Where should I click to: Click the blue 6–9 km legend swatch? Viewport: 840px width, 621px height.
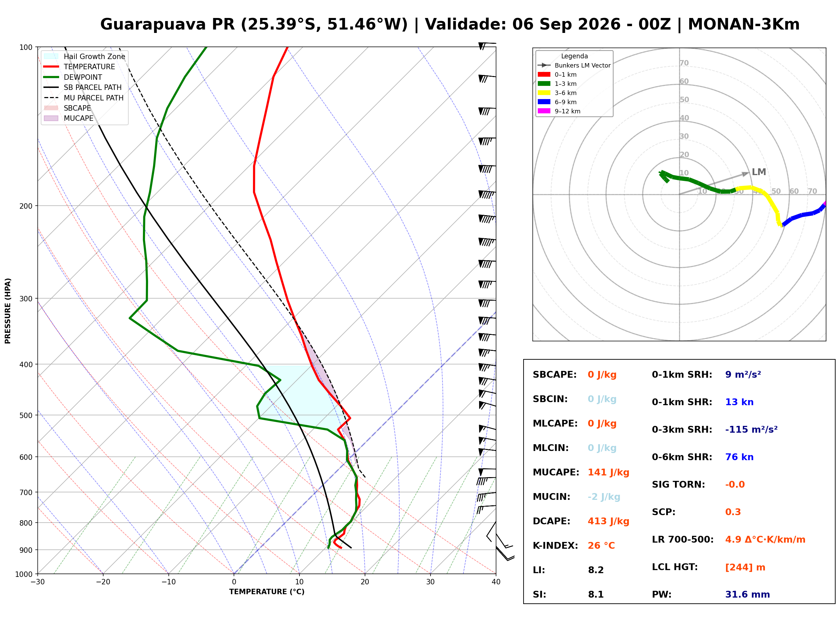click(x=544, y=101)
